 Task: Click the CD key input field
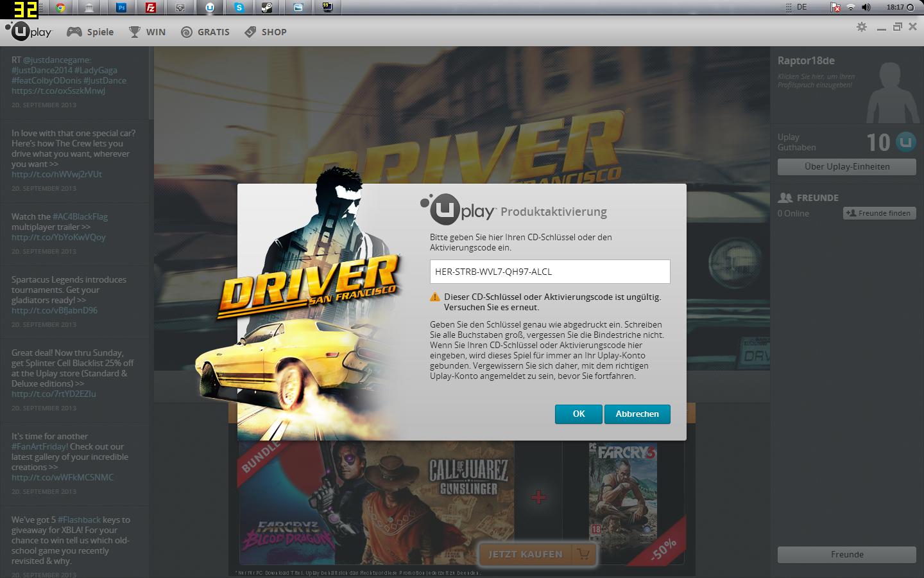point(550,272)
